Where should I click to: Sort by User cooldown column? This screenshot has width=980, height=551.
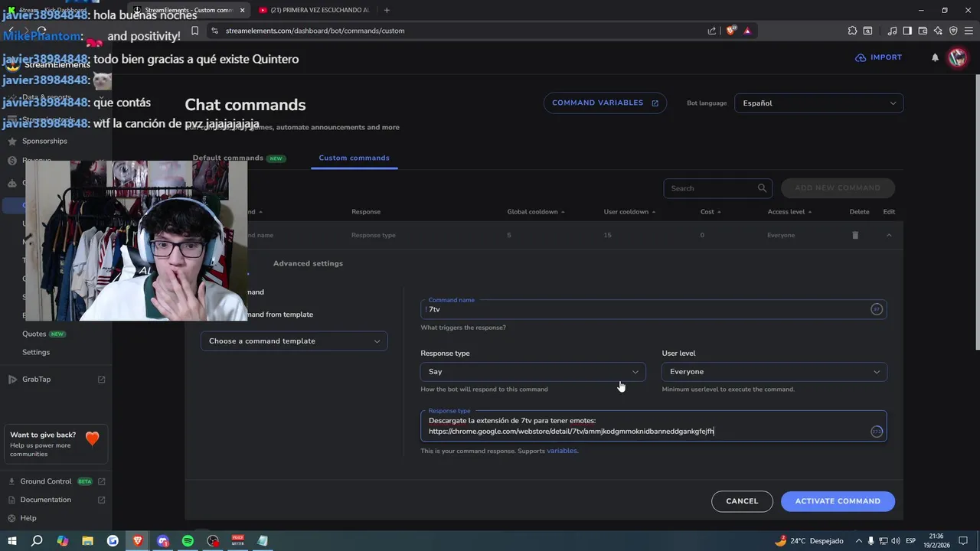(x=629, y=212)
